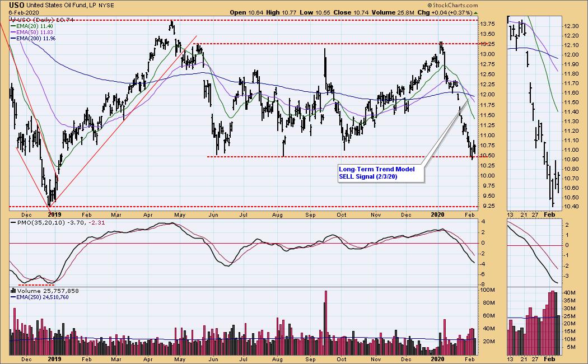Click the USO ticker symbol in the title
This screenshot has height=364, width=588.
coord(16,5)
